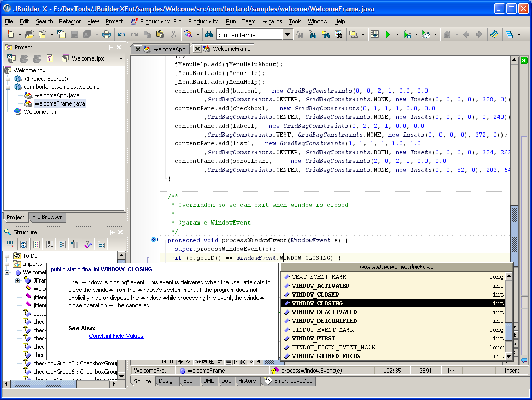Click the Help Topics book icon
Viewport: 532px width, 400px height.
click(x=494, y=35)
